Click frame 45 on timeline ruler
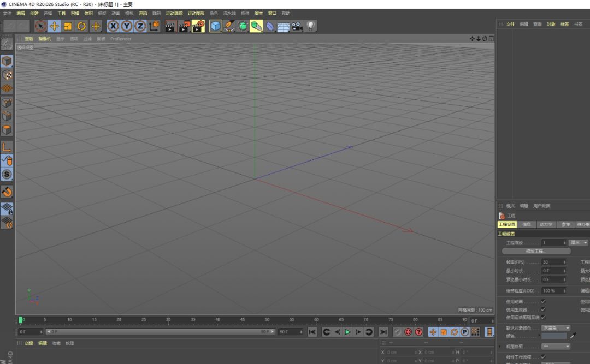Screen dimensions: 590x364 coord(243,320)
